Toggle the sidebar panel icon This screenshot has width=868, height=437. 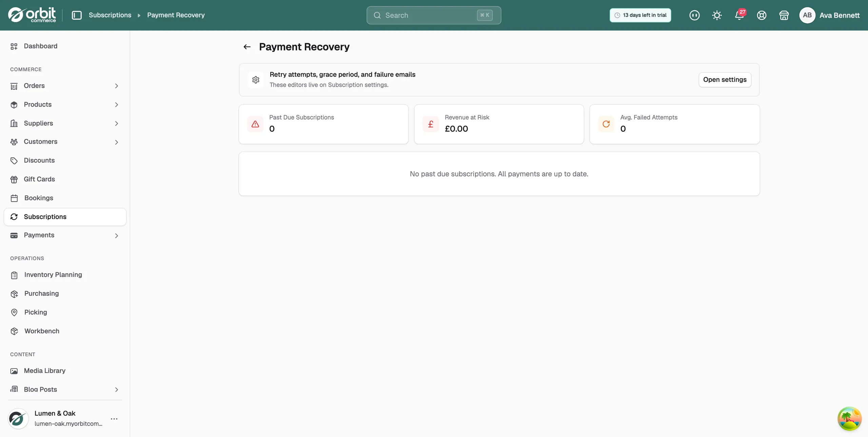tap(77, 15)
